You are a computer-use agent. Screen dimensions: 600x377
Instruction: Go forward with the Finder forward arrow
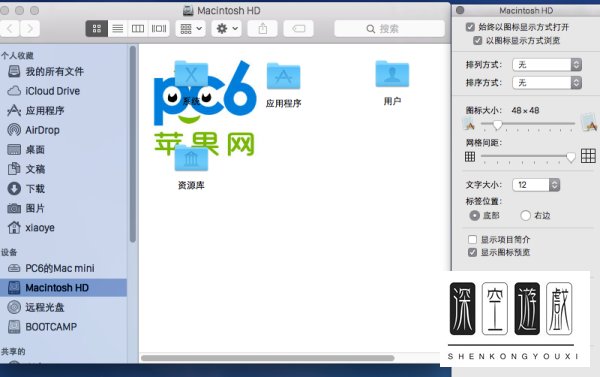tap(30, 29)
